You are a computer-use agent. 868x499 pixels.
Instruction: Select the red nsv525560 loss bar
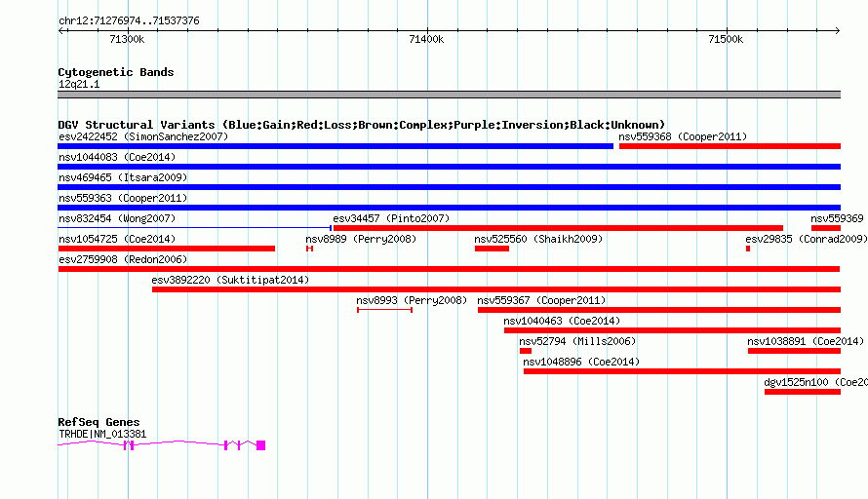coord(492,249)
